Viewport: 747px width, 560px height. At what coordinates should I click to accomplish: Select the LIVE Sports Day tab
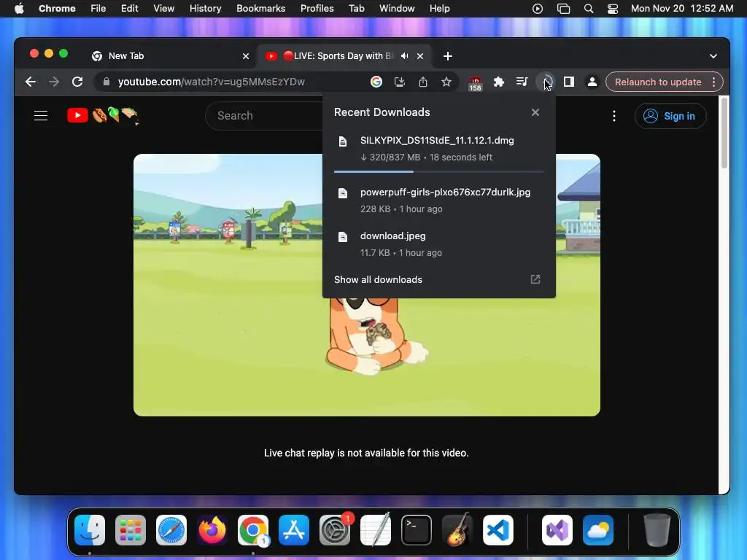point(344,56)
